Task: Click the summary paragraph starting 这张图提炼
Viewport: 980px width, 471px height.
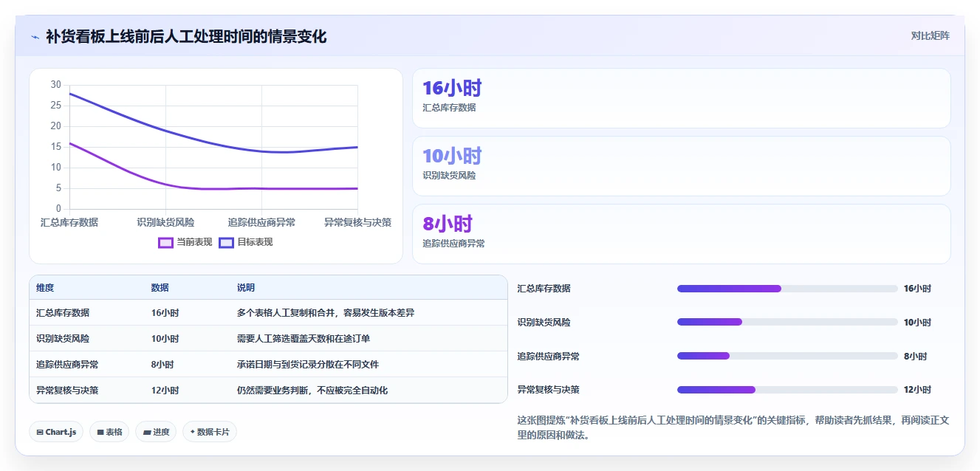Action: point(733,427)
